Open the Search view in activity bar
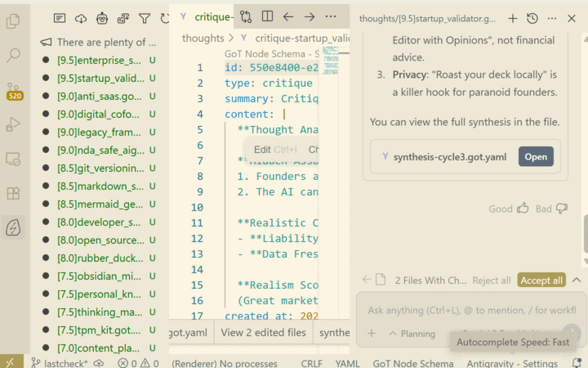The image size is (588, 368). coord(14,56)
